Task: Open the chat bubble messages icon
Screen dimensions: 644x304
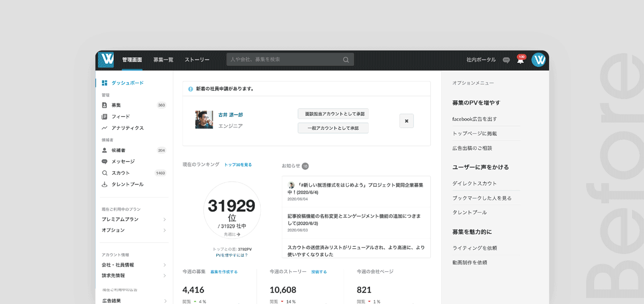Action: click(x=506, y=60)
